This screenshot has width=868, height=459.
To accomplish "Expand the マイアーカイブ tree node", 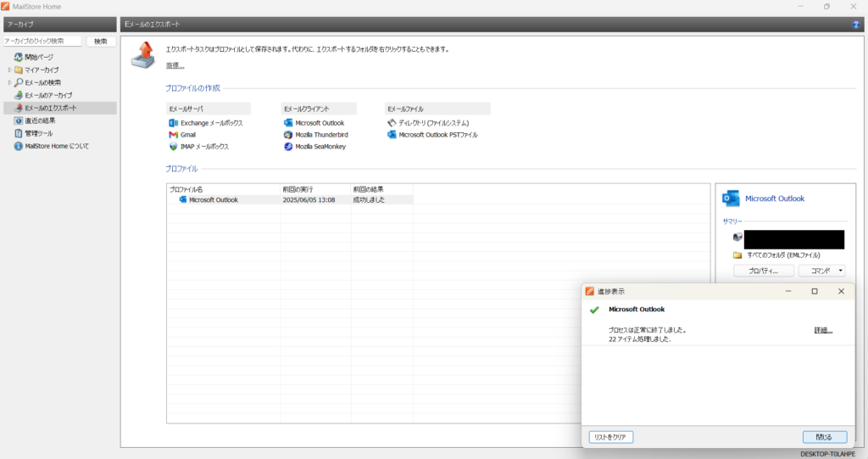I will click(x=9, y=70).
